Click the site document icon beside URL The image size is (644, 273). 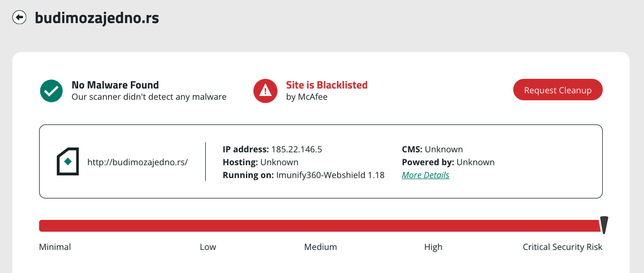tap(68, 161)
